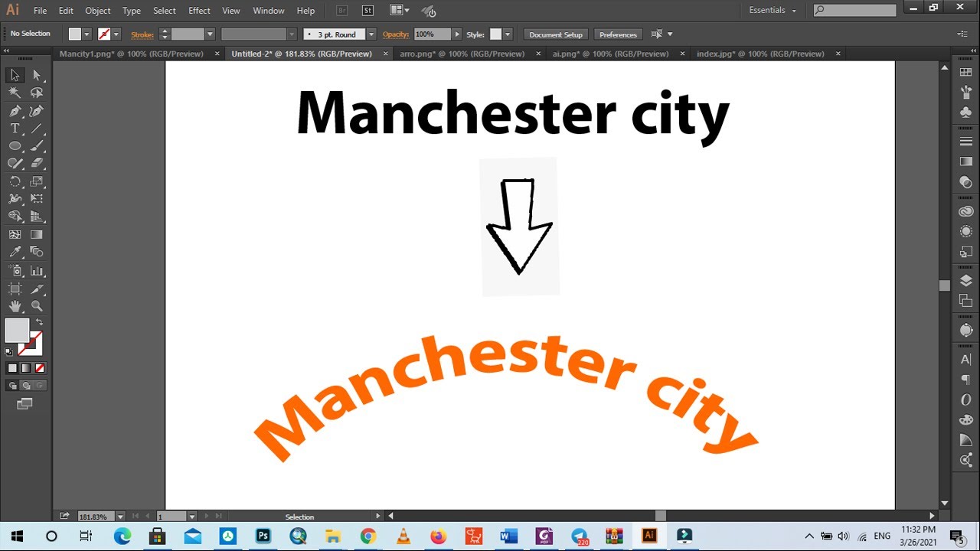Click the Document Setup button
Screen dimensions: 980x551
click(556, 34)
